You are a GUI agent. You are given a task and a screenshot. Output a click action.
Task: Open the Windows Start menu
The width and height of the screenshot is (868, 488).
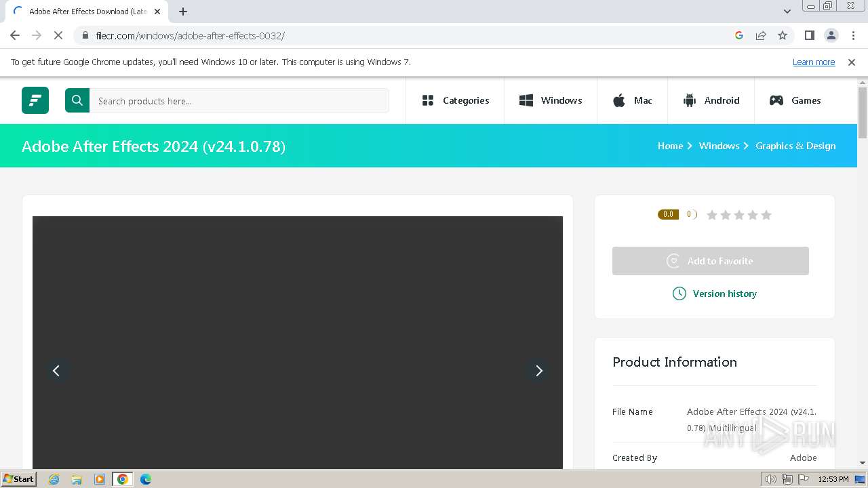pos(18,479)
